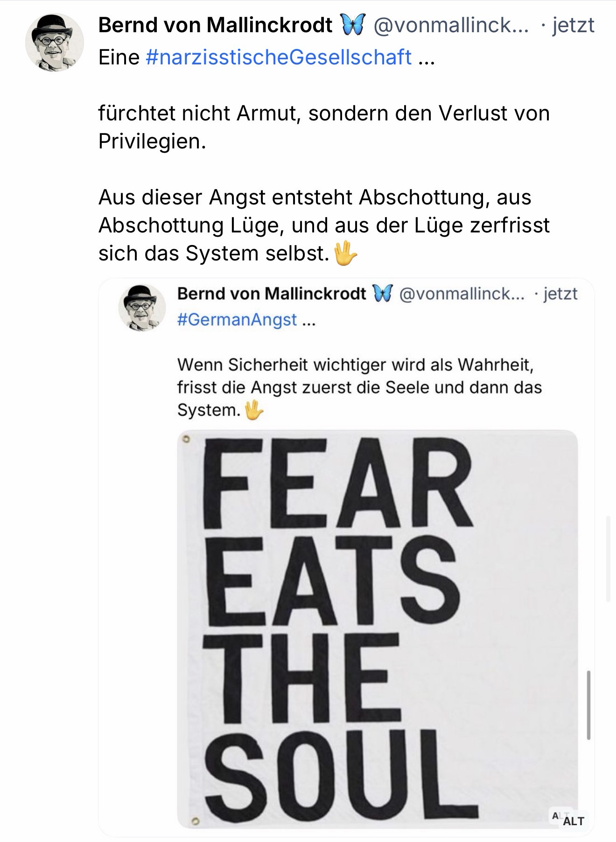Open the #GermanAngst hashtag

pos(237,320)
